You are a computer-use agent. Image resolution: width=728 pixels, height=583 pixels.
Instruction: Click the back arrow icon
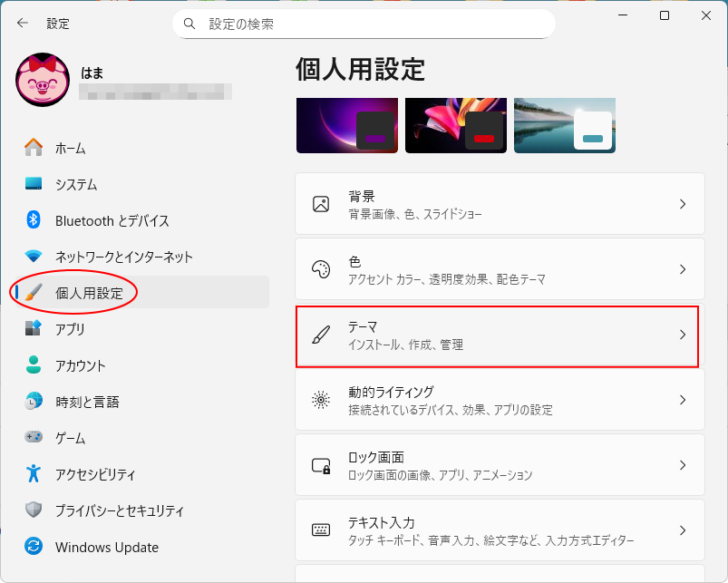coord(22,23)
